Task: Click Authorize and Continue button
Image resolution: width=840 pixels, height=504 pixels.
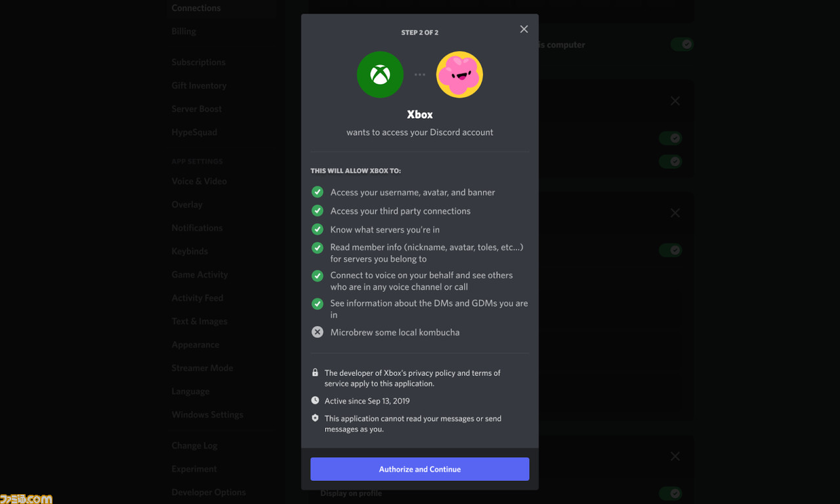Action: coord(420,469)
